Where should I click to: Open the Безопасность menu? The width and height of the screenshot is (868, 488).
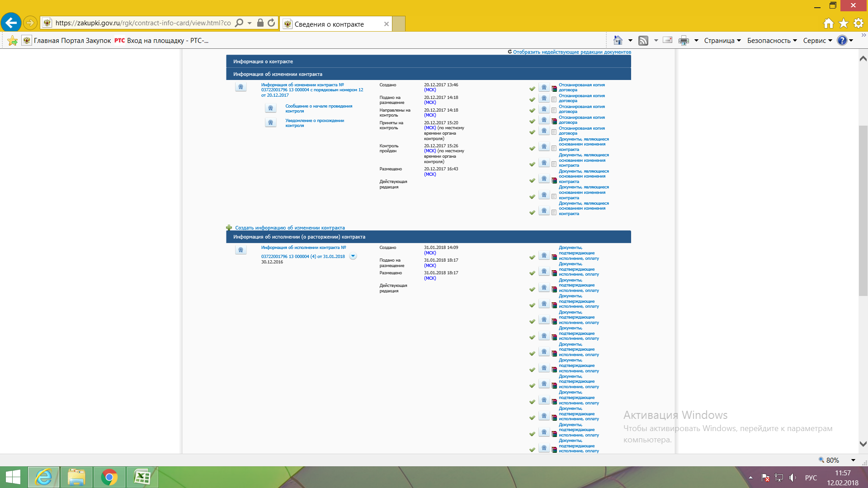(772, 41)
